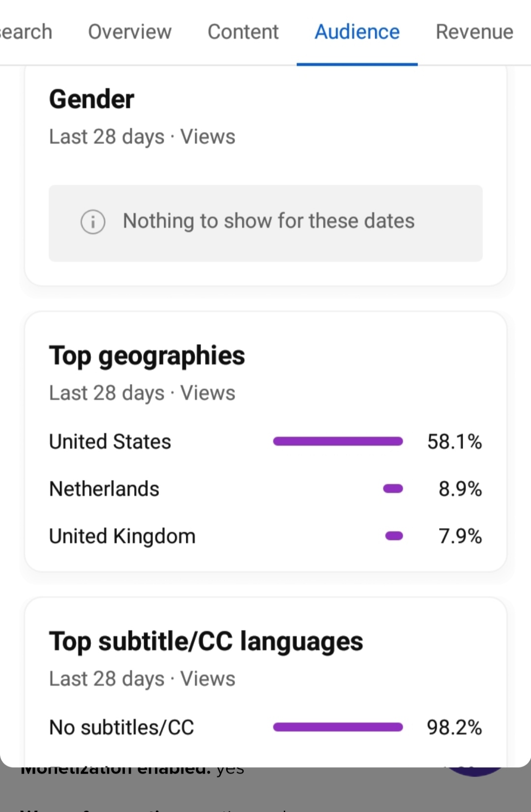
Task: Click the 58.1% value for United States
Action: [454, 441]
